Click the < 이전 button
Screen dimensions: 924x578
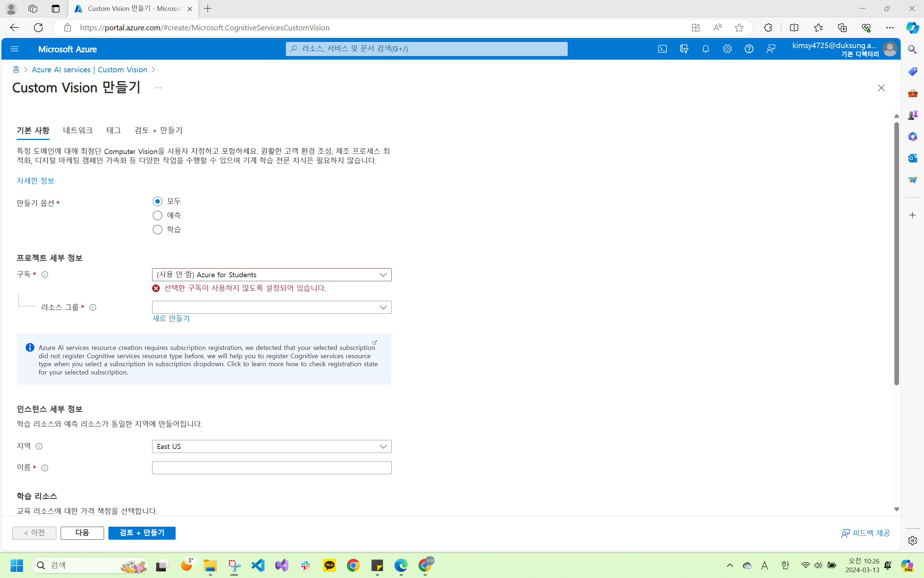coord(34,533)
